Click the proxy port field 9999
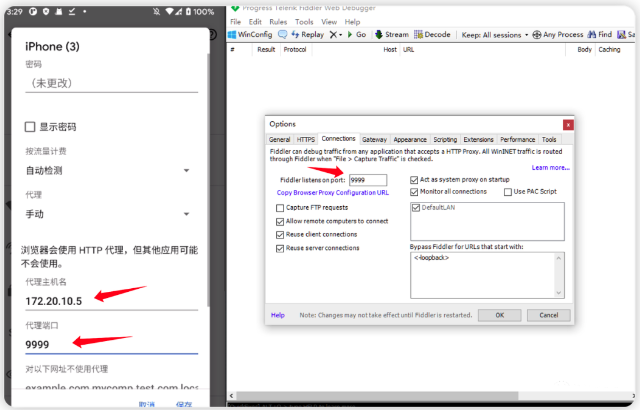The width and height of the screenshot is (640, 410). (x=111, y=345)
